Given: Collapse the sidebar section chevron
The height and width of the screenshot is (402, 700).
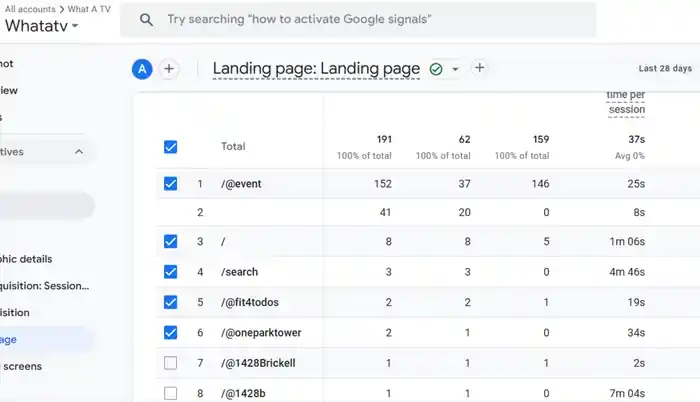Looking at the screenshot, I should [79, 152].
